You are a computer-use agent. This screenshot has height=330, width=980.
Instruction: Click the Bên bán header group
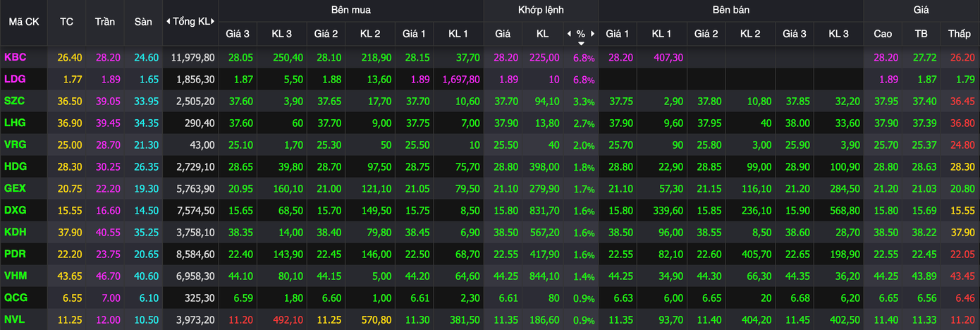tap(730, 10)
